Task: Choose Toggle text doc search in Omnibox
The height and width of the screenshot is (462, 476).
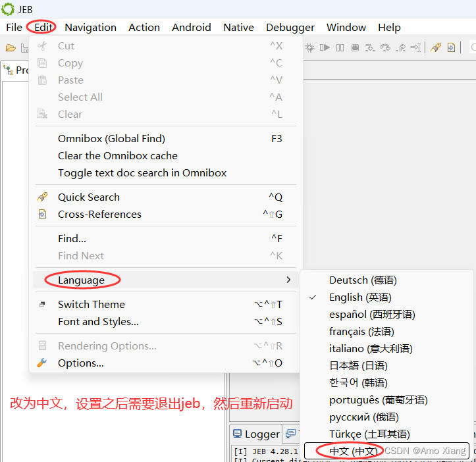Action: [x=166, y=172]
